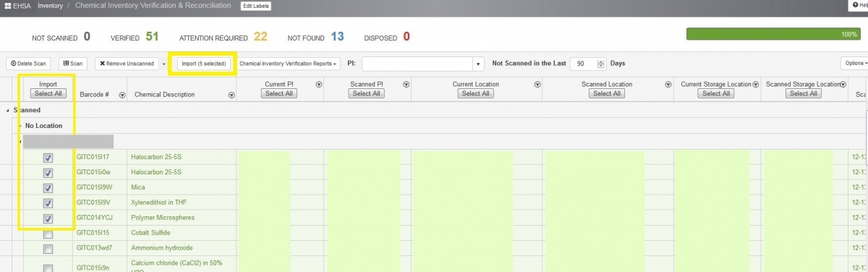Open the Barcode # column filter icon
Image resolution: width=868 pixels, height=272 pixels.
(122, 95)
